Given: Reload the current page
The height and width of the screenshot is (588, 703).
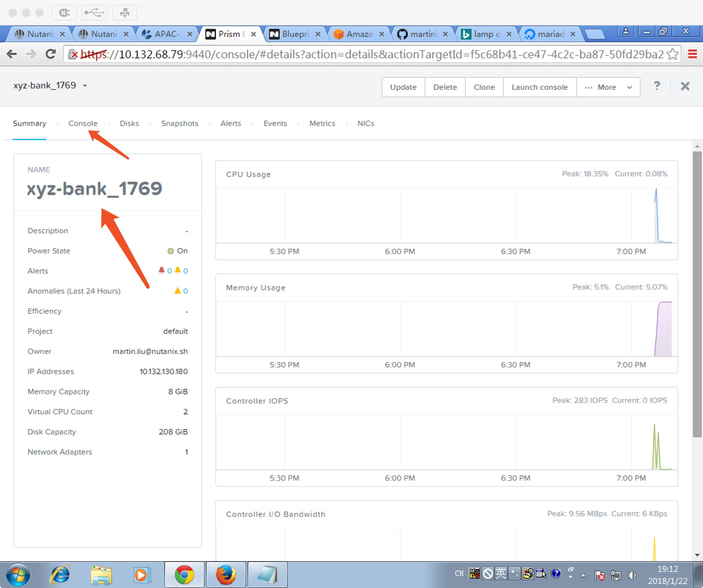Looking at the screenshot, I should [51, 54].
